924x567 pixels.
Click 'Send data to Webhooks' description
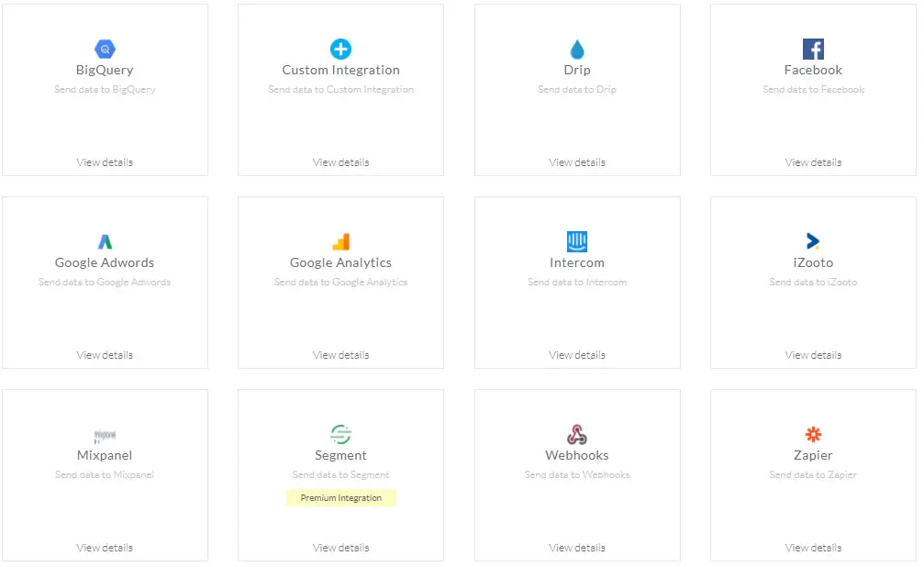(x=577, y=475)
